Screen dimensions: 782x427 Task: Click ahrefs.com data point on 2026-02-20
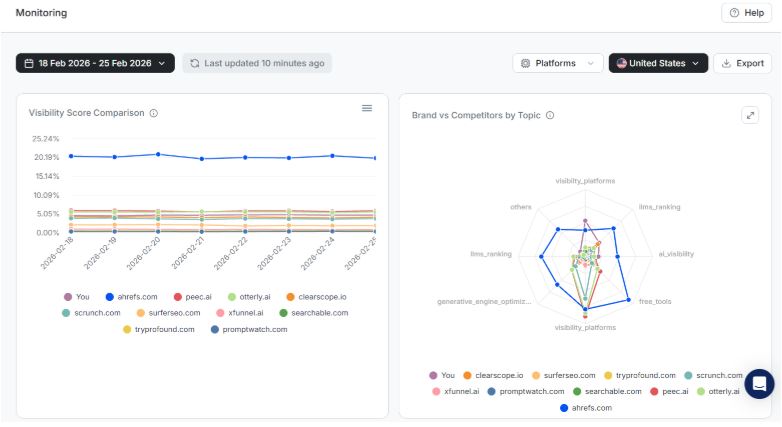coord(158,154)
